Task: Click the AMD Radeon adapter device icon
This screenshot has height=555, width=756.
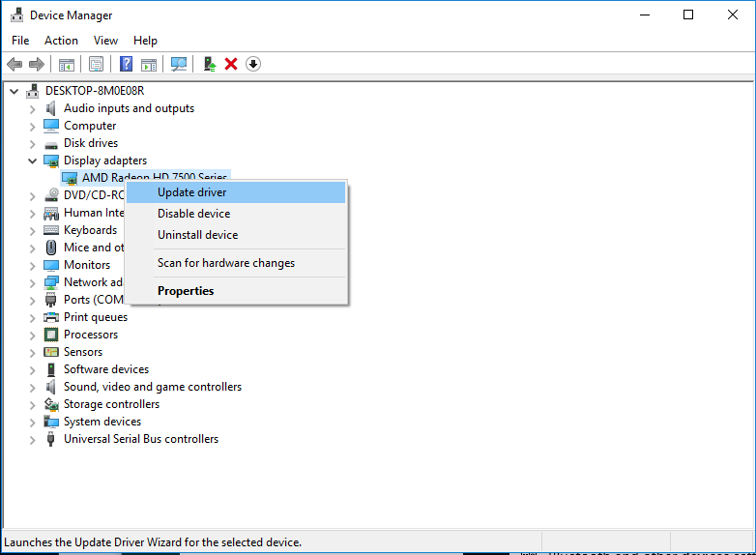Action: [x=70, y=179]
